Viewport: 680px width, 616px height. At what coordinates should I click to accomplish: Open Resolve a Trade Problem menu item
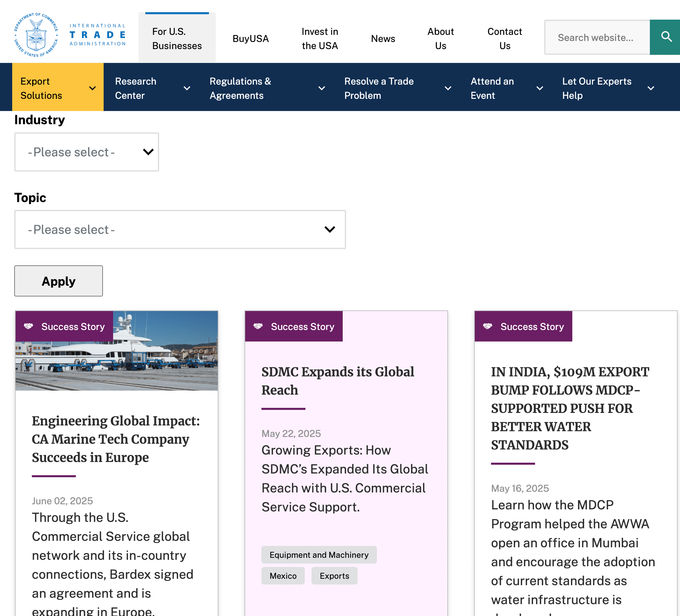pyautogui.click(x=379, y=88)
